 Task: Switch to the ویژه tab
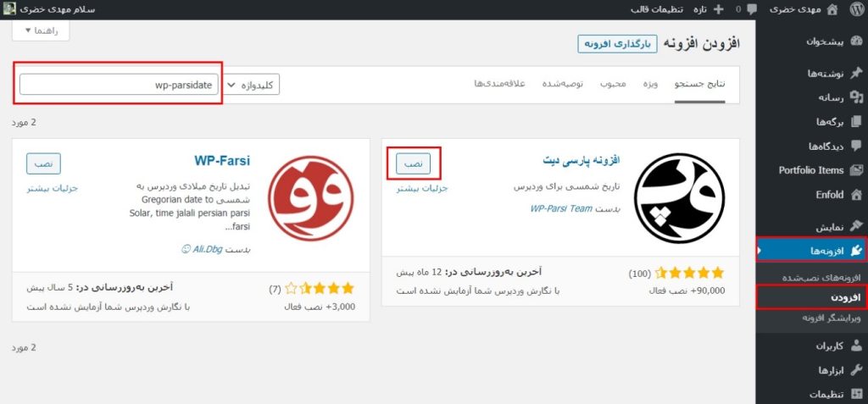[x=650, y=84]
